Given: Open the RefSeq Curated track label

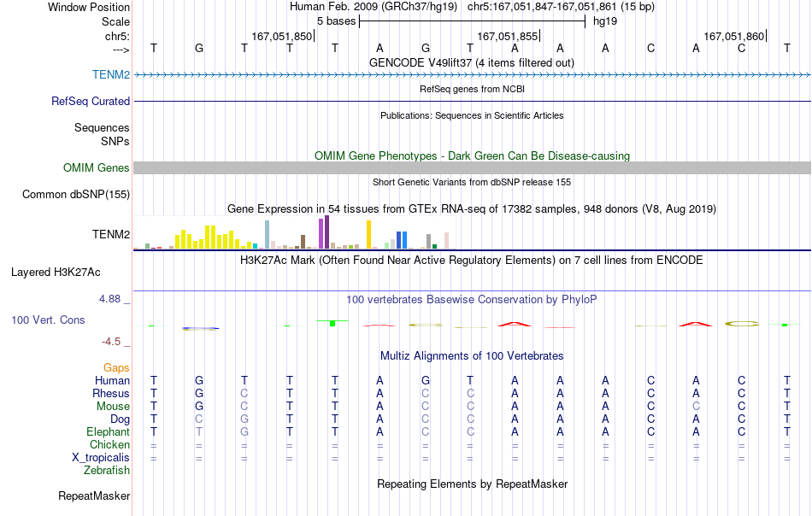Looking at the screenshot, I should point(90,102).
